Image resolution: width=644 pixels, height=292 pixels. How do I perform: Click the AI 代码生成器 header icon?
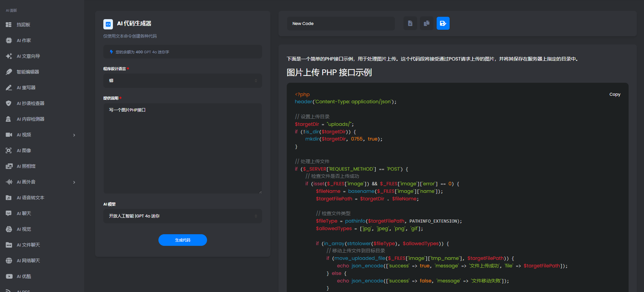pos(108,24)
